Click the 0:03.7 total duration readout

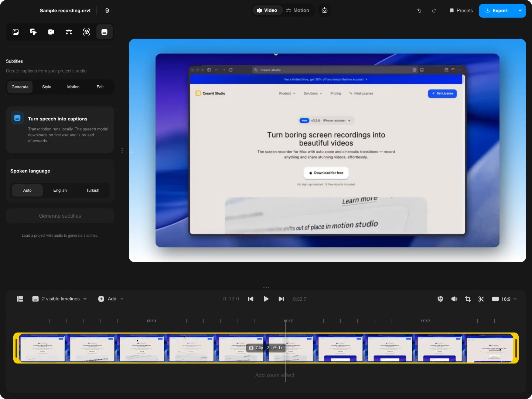tap(300, 299)
